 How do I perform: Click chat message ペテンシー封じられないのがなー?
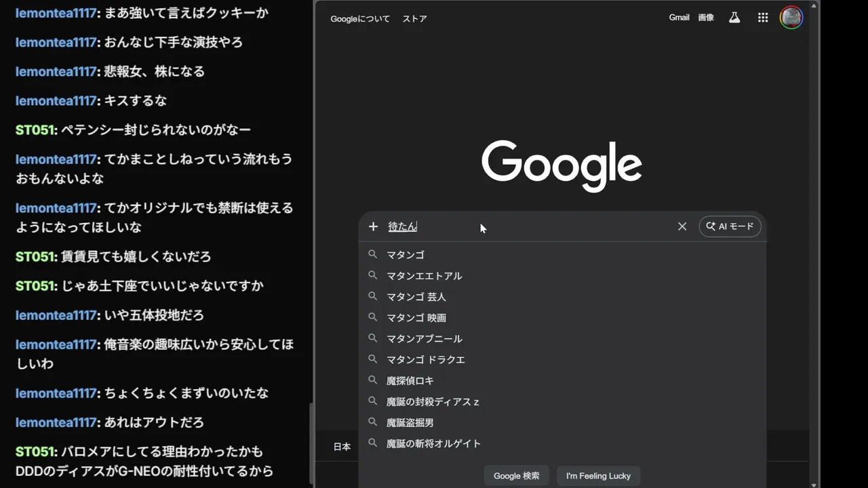133,129
